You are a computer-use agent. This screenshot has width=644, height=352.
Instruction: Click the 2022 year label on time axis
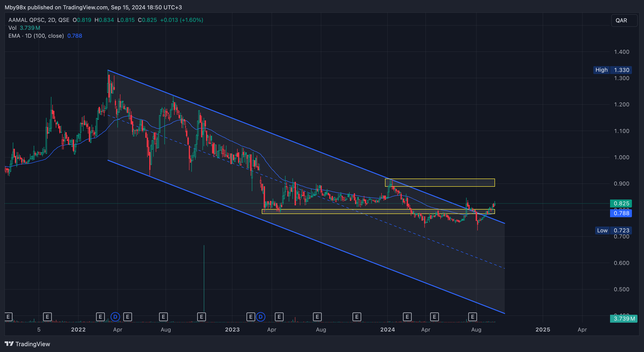point(78,329)
